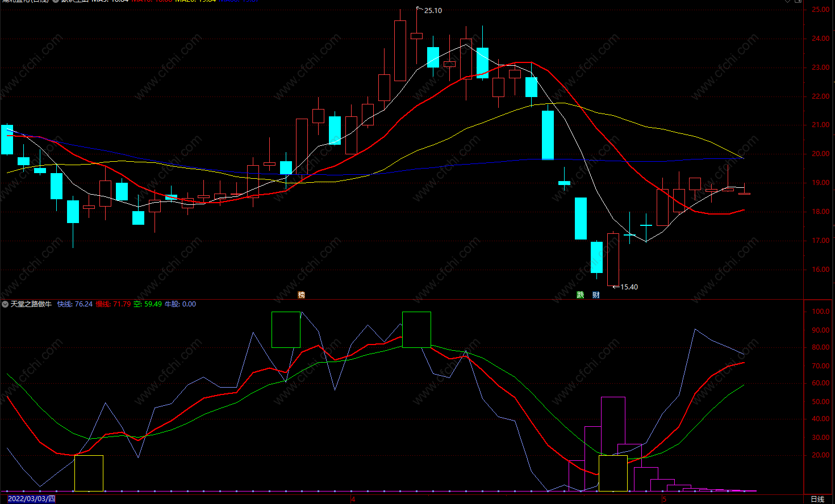Click the 5 month marker on timeline
This screenshot has height=504, width=835.
[664, 499]
